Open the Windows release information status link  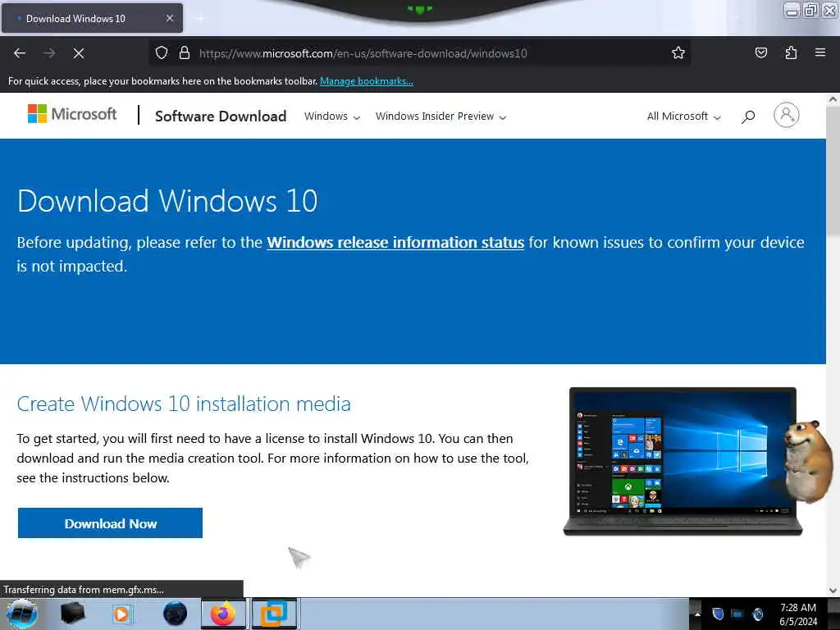(x=395, y=243)
